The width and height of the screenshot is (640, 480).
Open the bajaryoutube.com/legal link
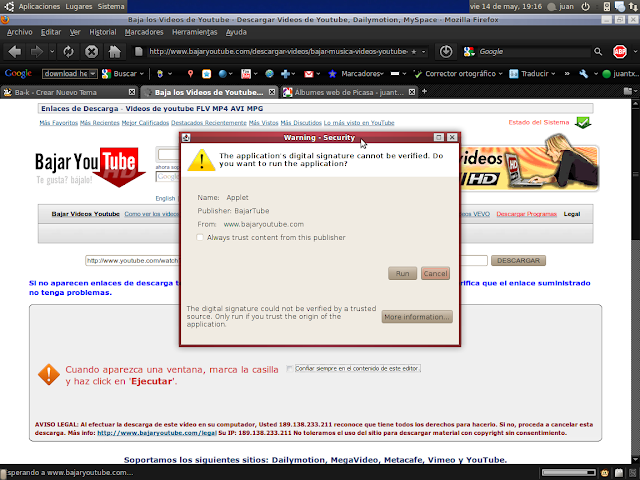tap(156, 433)
